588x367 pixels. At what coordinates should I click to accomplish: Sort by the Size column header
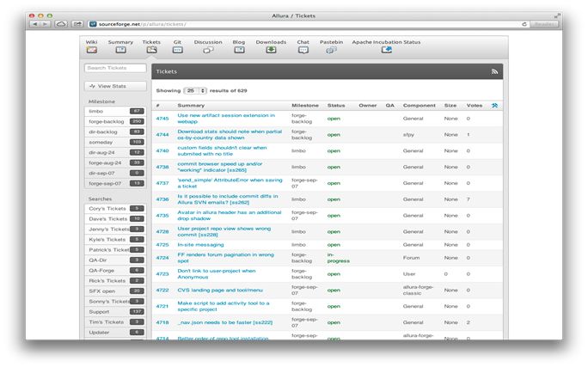click(x=450, y=106)
